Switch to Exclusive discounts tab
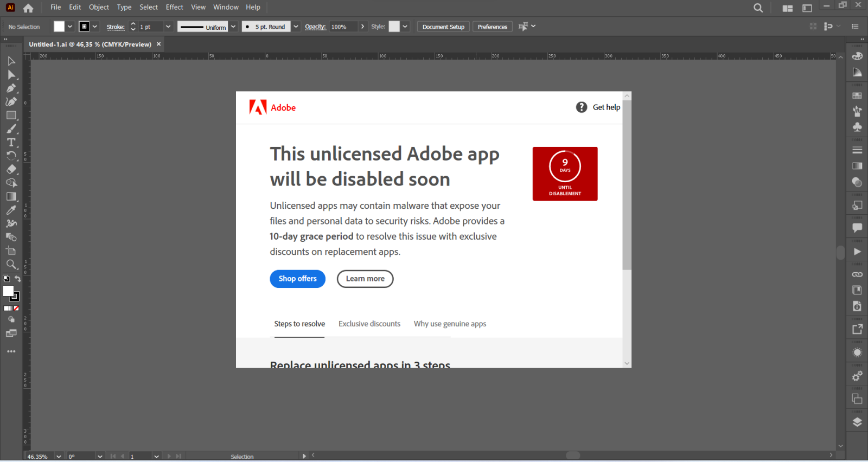868x462 pixels. tap(369, 324)
